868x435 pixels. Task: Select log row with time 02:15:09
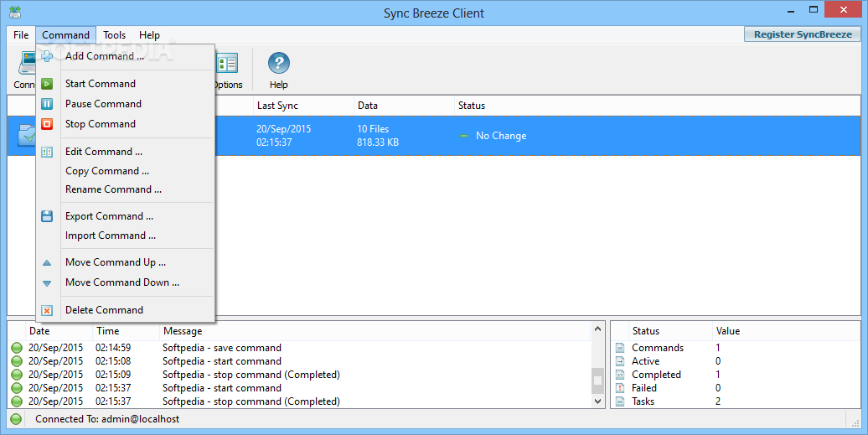(299, 375)
